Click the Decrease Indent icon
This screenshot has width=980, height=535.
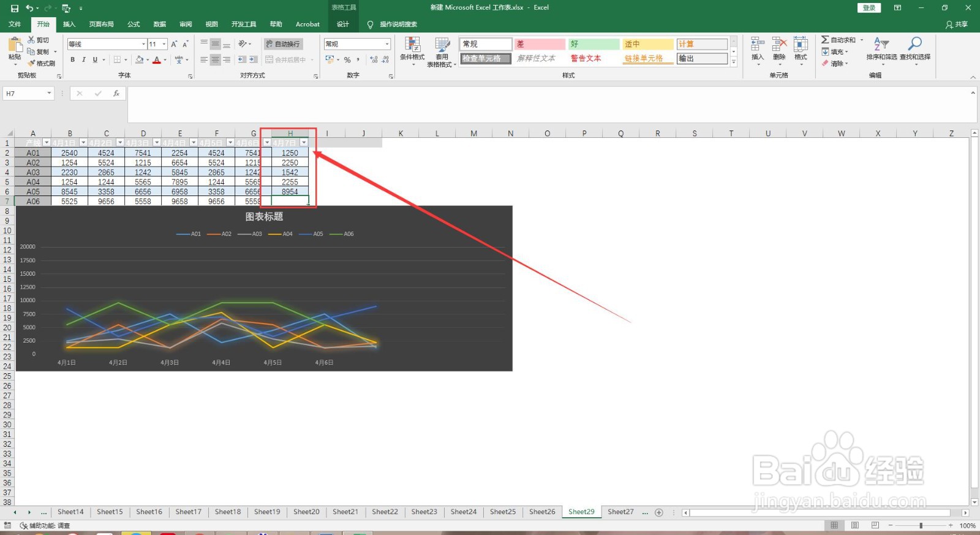tap(243, 59)
